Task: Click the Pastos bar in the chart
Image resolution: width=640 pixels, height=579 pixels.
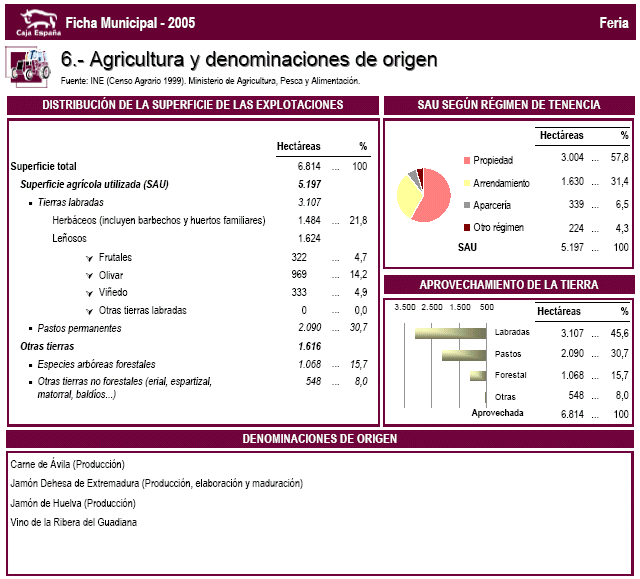Action: coord(464,355)
